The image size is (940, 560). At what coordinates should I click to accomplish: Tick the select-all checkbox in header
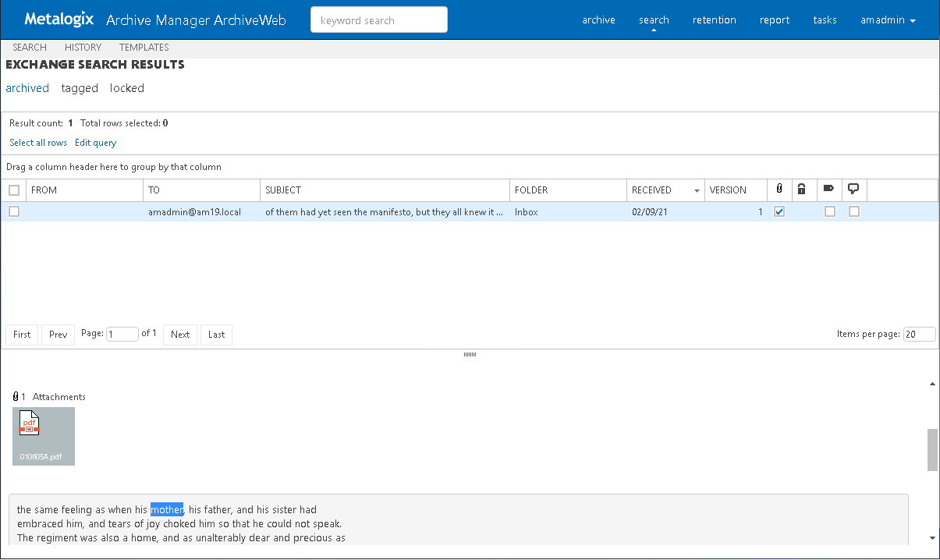click(14, 190)
